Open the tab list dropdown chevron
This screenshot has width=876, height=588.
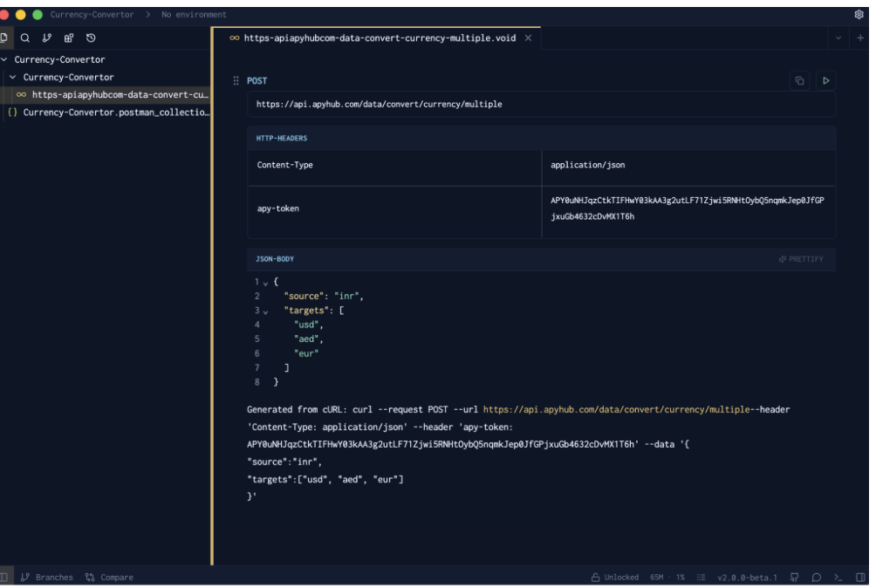[x=838, y=38]
